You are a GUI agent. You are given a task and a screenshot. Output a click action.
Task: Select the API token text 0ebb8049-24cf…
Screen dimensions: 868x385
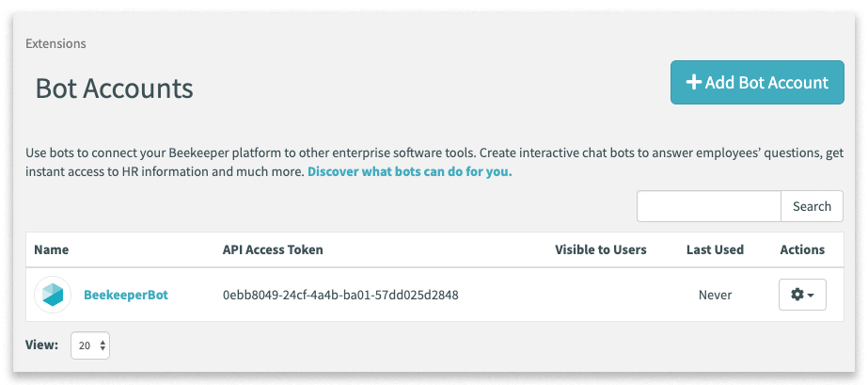point(340,296)
